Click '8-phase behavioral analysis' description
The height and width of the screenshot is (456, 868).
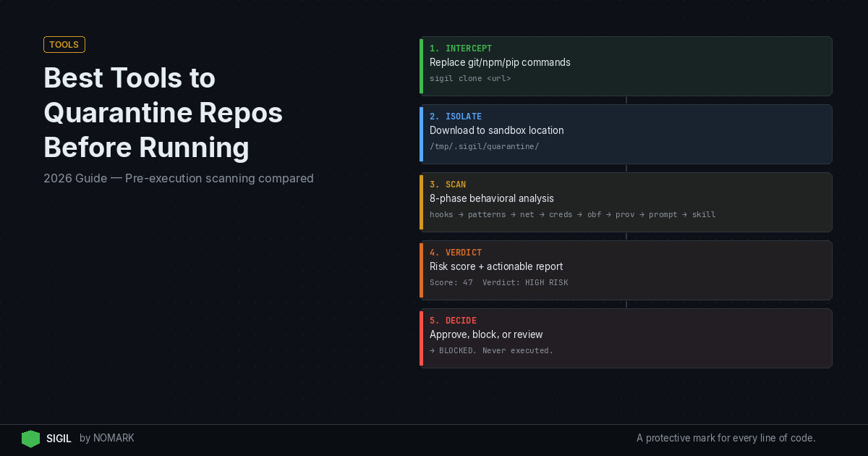tap(492, 198)
